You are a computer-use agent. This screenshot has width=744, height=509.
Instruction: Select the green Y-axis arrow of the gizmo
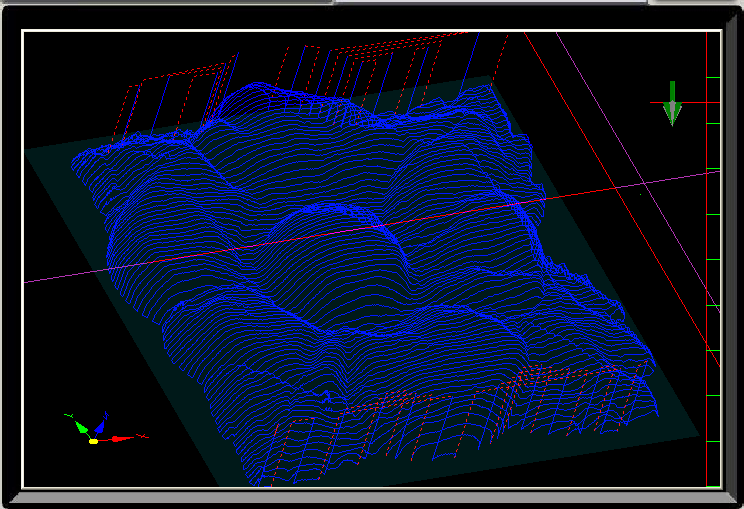82,427
